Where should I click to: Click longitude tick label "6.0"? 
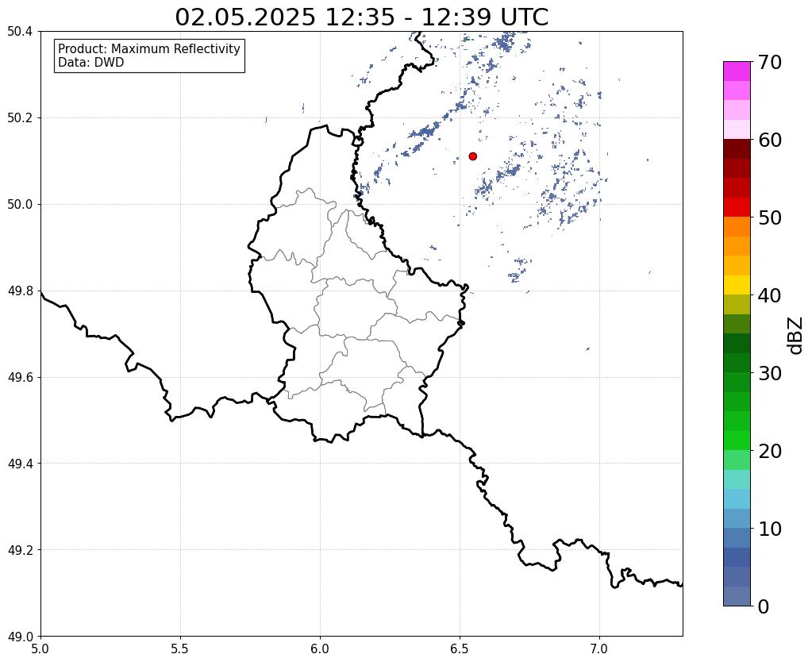tap(320, 649)
